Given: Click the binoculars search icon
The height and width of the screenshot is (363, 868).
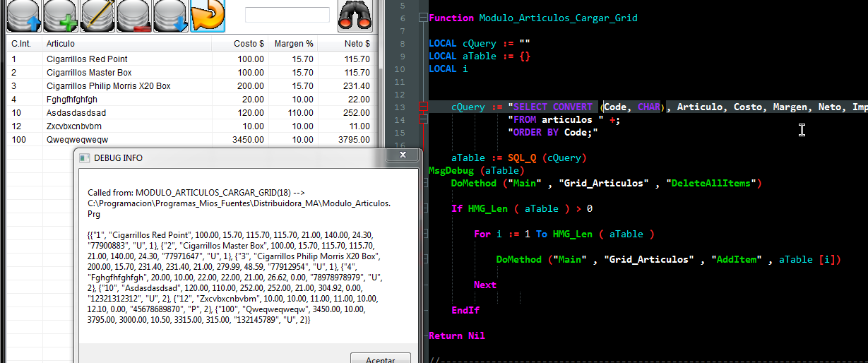Looking at the screenshot, I should coord(355,16).
